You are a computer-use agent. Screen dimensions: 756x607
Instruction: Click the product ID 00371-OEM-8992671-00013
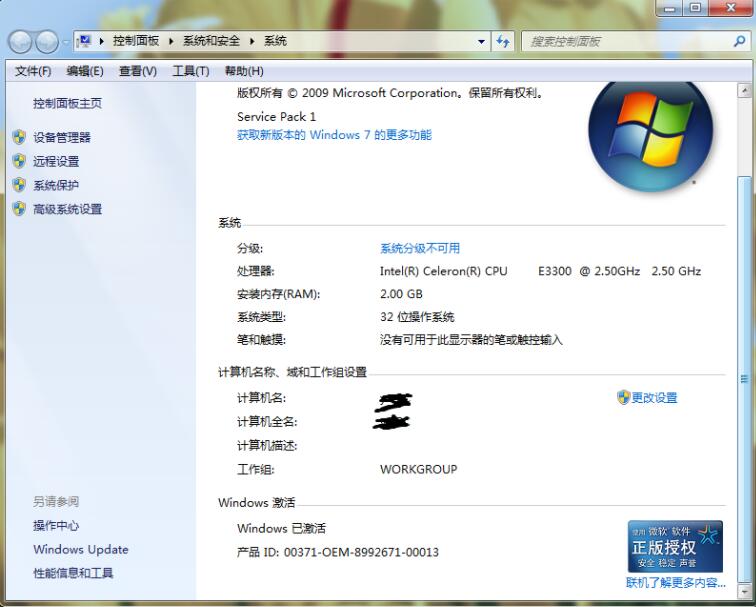[361, 552]
